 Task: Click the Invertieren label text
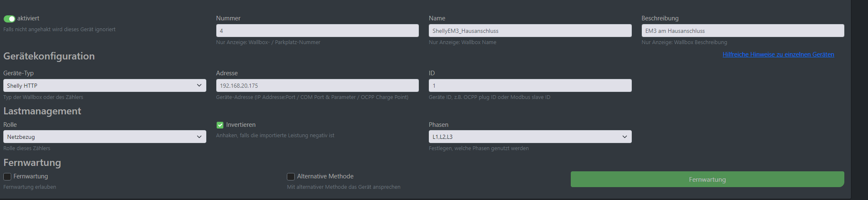click(x=241, y=125)
